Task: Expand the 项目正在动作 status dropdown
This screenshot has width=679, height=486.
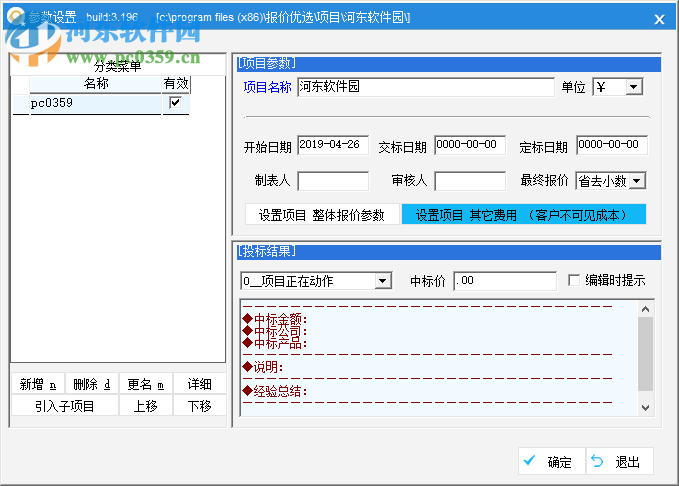Action: tap(382, 281)
